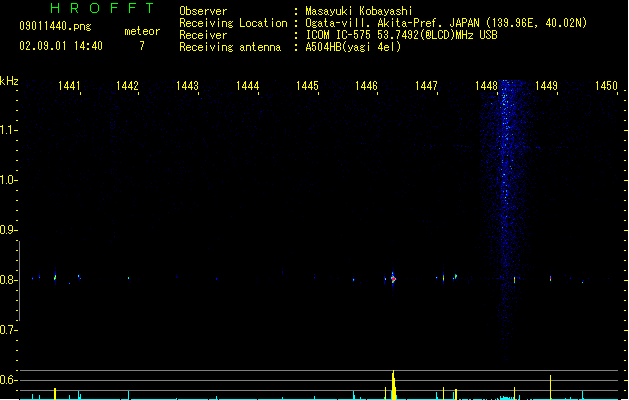Viewport: 629px width, 400px height.
Task: Click the 1443 time axis label
Action: coord(187,86)
